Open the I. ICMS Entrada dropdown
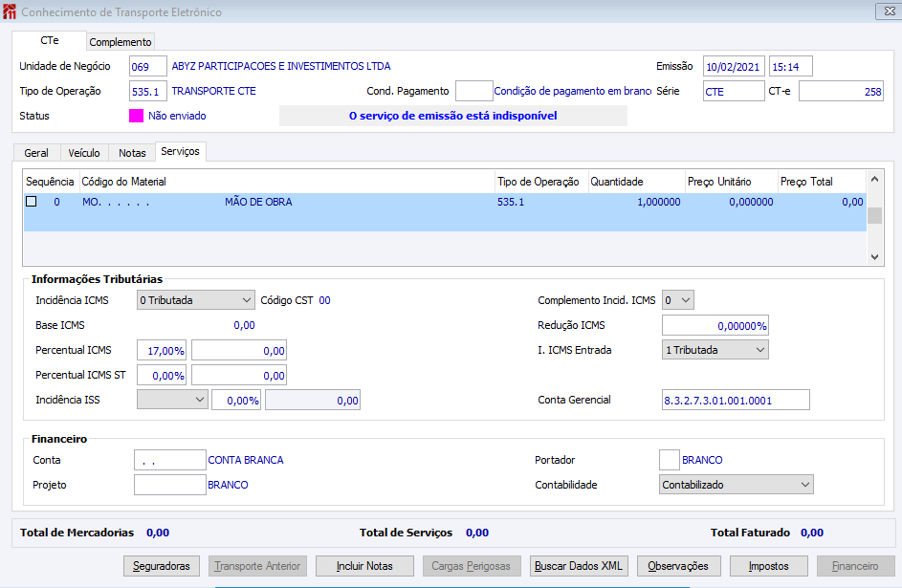Viewport: 902px width, 588px height. (715, 350)
